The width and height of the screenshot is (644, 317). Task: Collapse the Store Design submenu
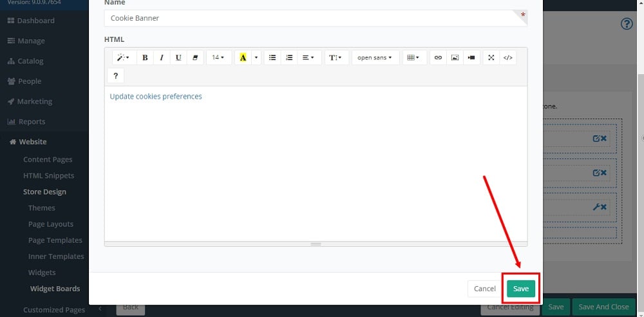(x=45, y=191)
